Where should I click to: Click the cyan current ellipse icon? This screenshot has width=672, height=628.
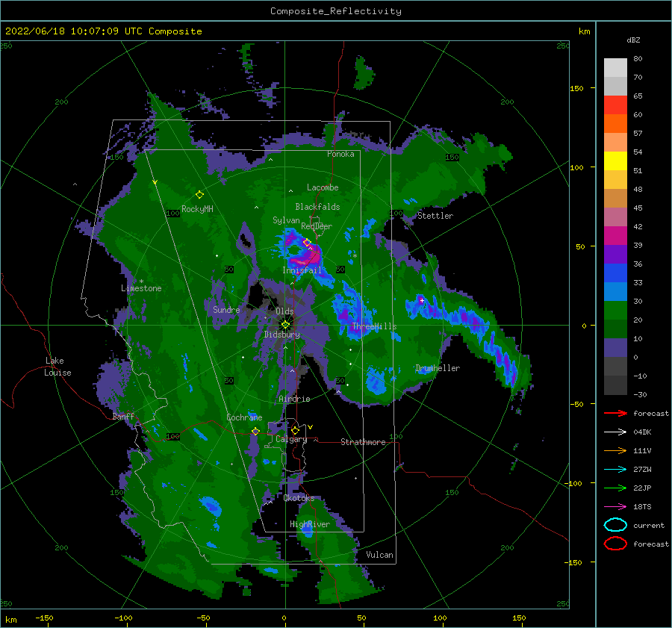point(615,525)
